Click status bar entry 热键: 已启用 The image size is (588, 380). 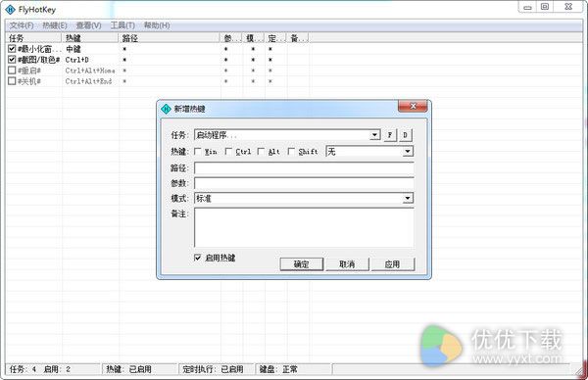(x=139, y=369)
